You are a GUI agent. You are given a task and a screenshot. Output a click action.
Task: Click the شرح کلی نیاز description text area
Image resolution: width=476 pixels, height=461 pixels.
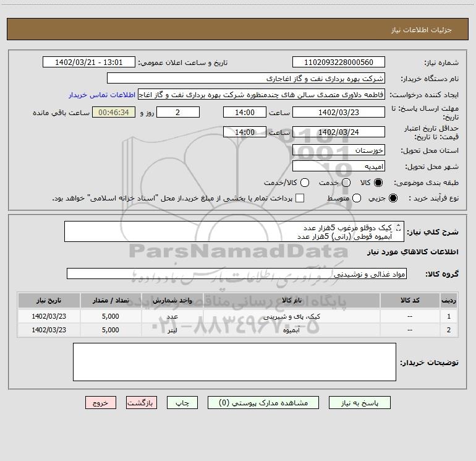pyautogui.click(x=234, y=231)
